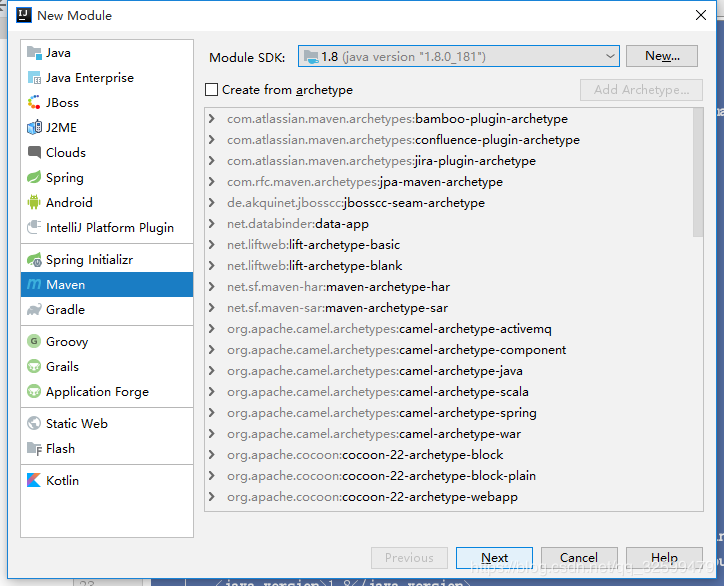Expand the camel-archetype-spring tree node

click(x=211, y=412)
